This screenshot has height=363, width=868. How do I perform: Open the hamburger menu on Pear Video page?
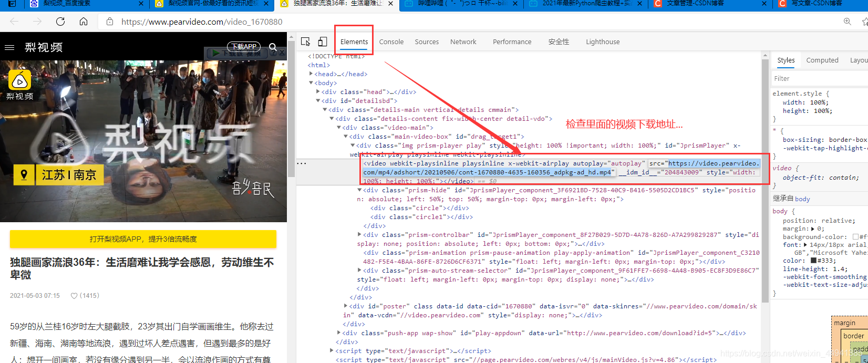click(x=9, y=47)
